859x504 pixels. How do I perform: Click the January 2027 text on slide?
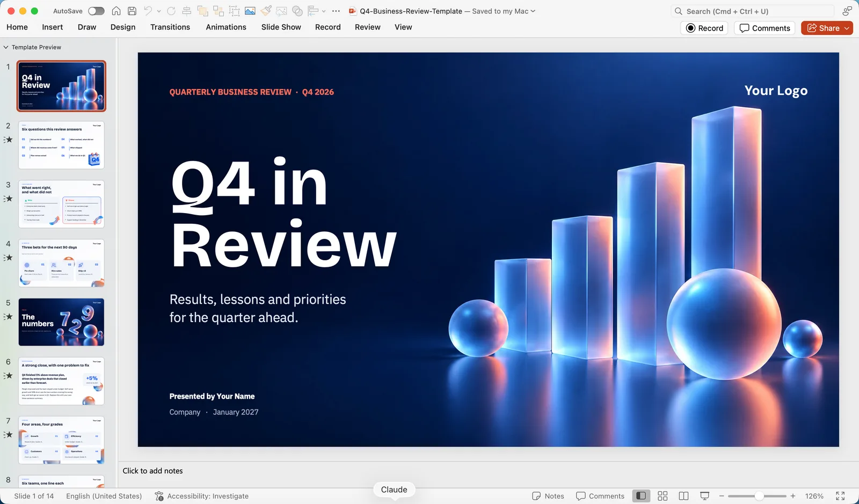[236, 412]
